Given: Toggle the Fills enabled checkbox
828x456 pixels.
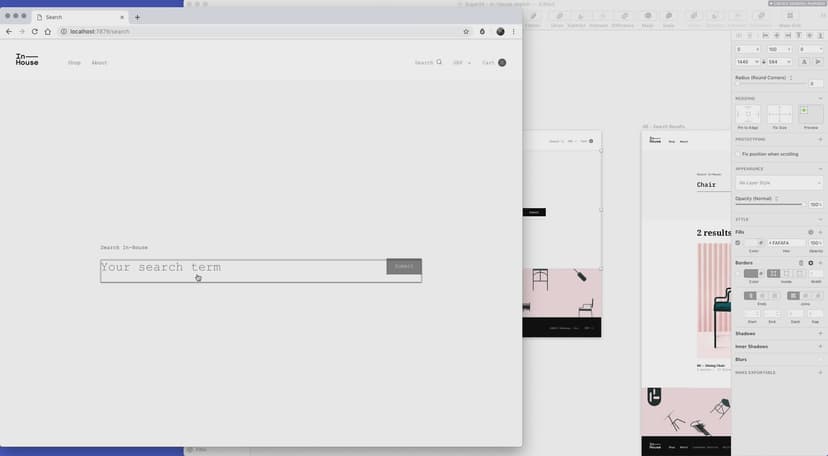Looking at the screenshot, I should (x=739, y=243).
